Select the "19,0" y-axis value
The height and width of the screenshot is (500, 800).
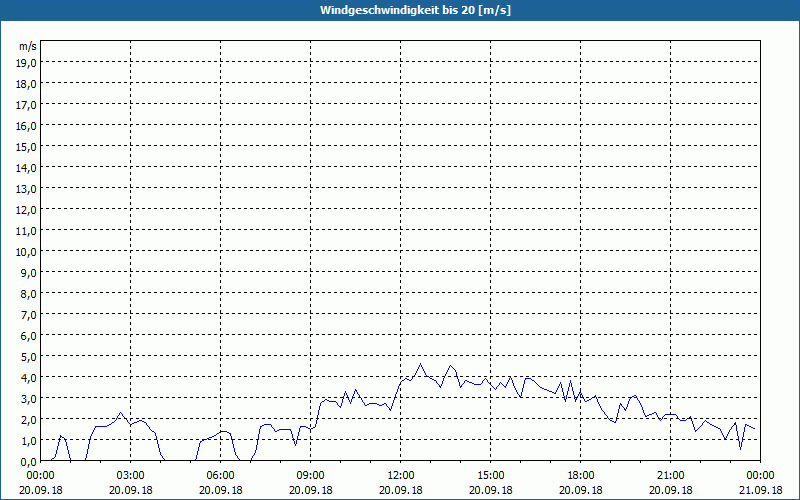point(27,62)
